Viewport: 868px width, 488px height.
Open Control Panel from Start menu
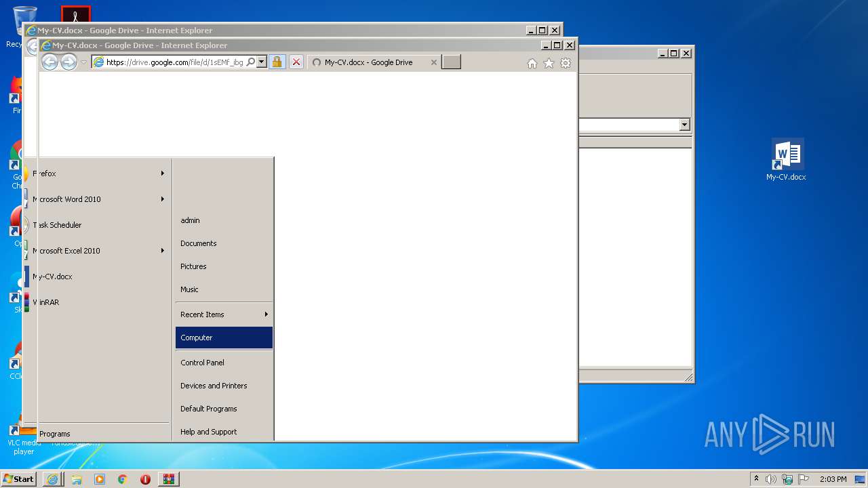pyautogui.click(x=224, y=363)
